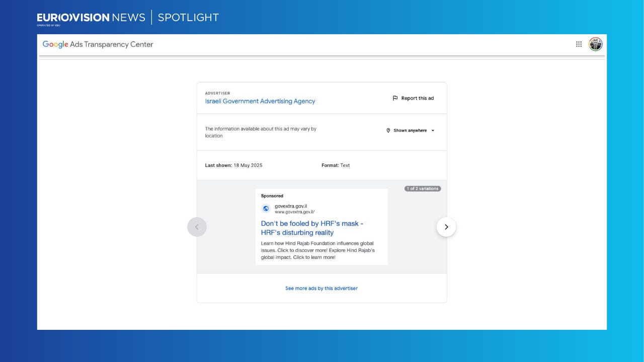Click the Sponsored label in the ad
The image size is (644, 362).
click(x=272, y=196)
